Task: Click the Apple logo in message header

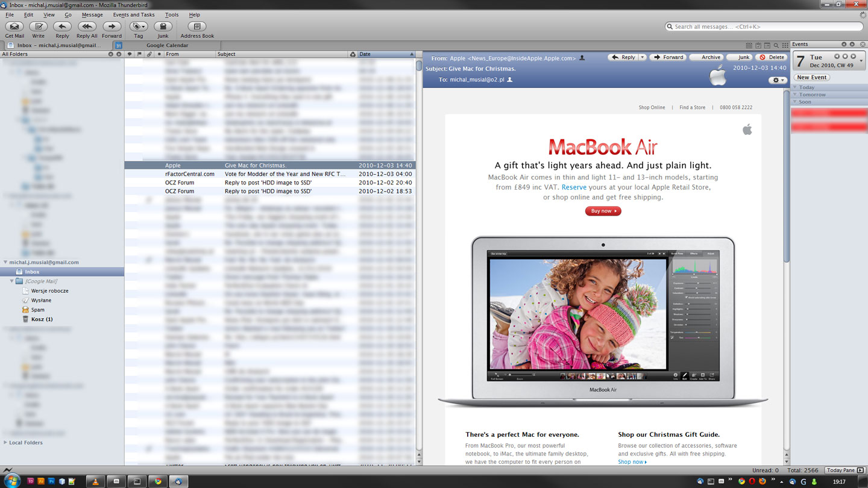Action: click(x=717, y=77)
